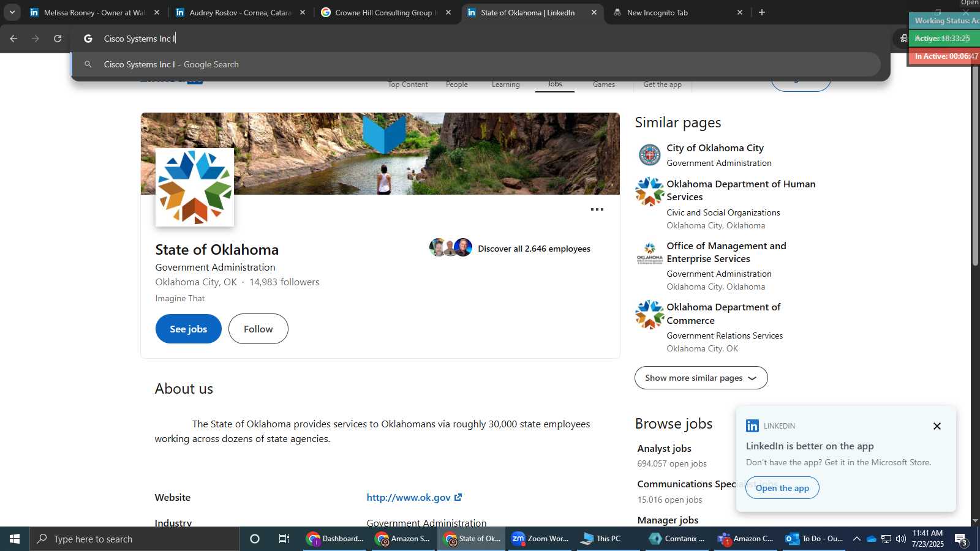The width and height of the screenshot is (980, 551).
Task: Close the Crowne Hill Consulting Group tab
Action: (x=448, y=12)
